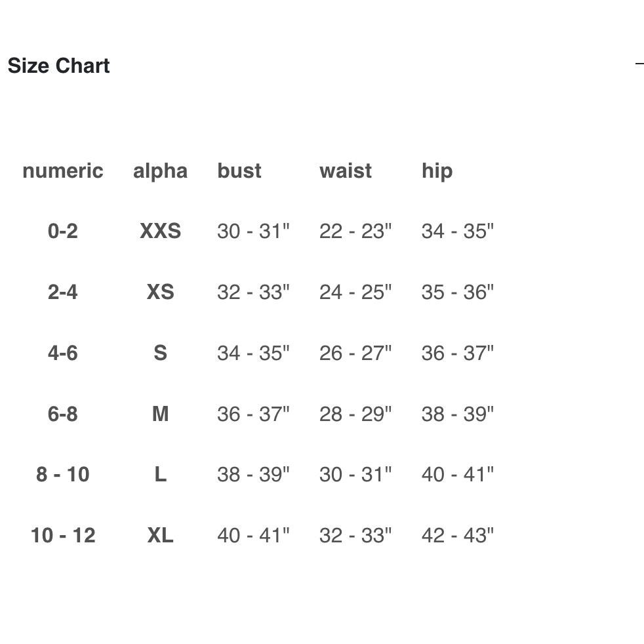Click the S alpha size cell
This screenshot has height=644, width=644.
click(160, 353)
